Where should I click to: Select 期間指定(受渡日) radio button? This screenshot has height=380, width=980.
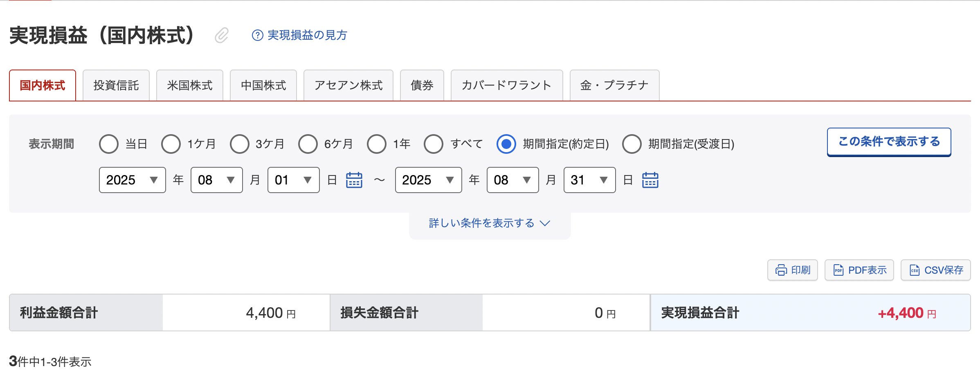click(632, 144)
